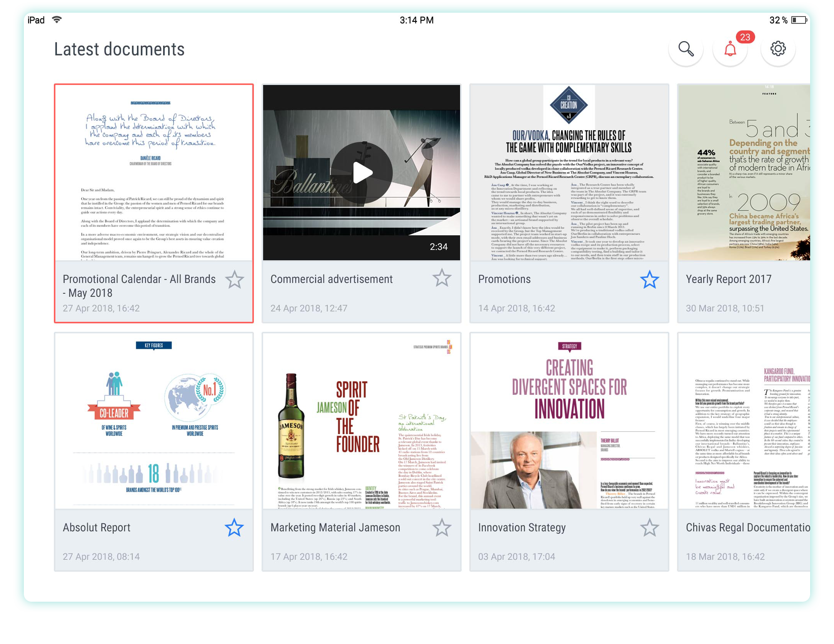Select 'Promotional Calendar - All Brands - May 2018' title

(x=139, y=286)
